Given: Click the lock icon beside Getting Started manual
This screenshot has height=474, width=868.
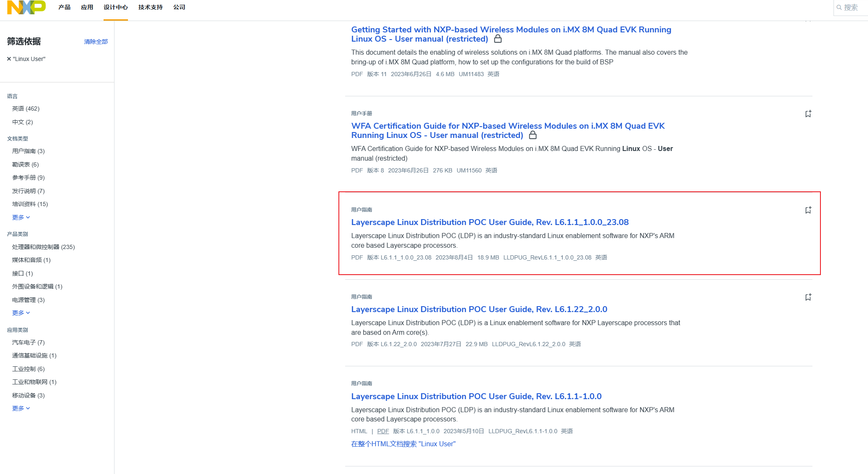Looking at the screenshot, I should pyautogui.click(x=498, y=39).
